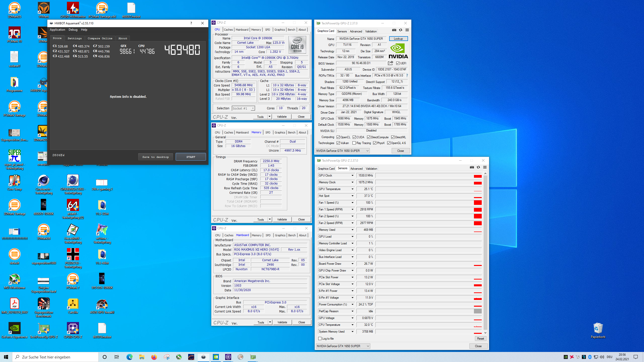Click the Windows Start button
The width and height of the screenshot is (644, 362).
6,357
